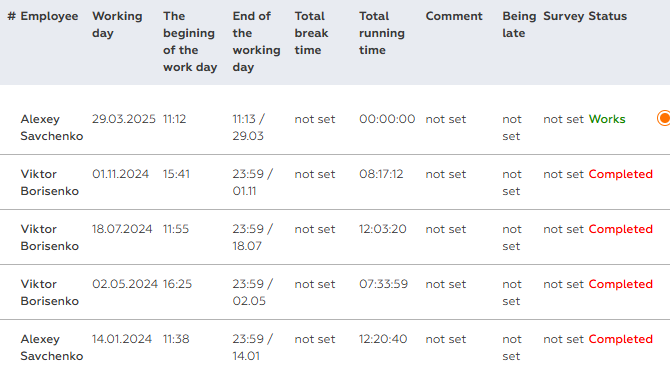670x369 pixels.
Task: Click the Completed status for 14.01.2024
Action: pos(620,339)
